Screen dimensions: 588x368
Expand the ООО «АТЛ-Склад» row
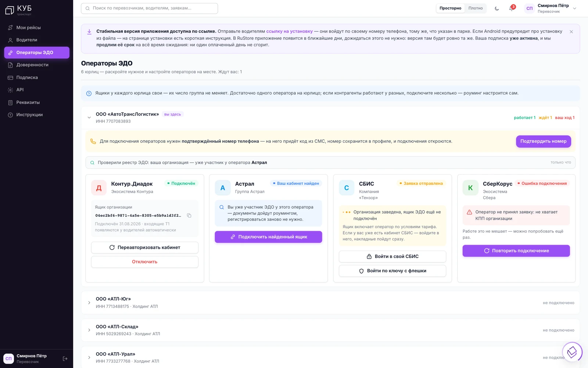[x=89, y=330]
